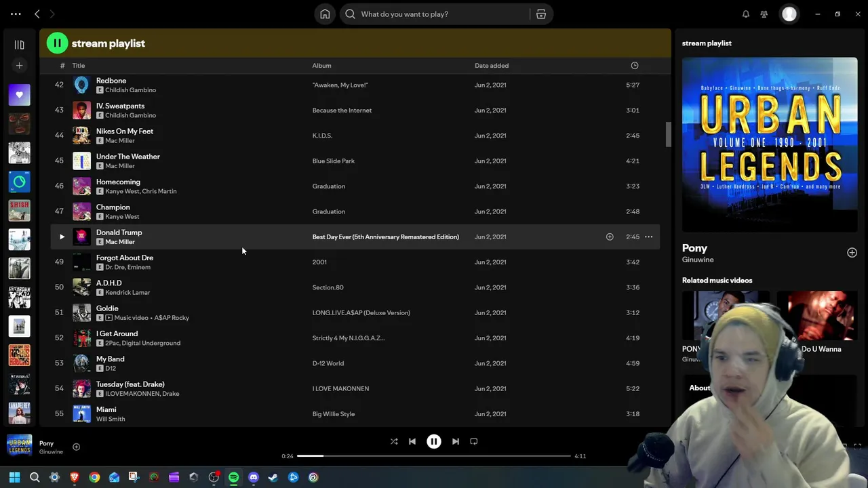Click Nikes On My Feet cover art
Viewport: 868px width, 488px height.
coord(81,136)
